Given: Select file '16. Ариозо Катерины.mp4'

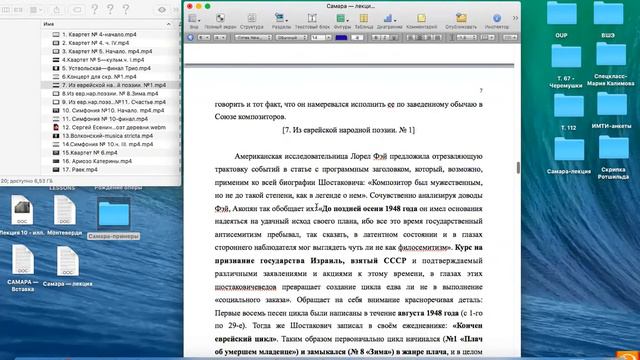Looking at the screenshot, I should tap(97, 161).
